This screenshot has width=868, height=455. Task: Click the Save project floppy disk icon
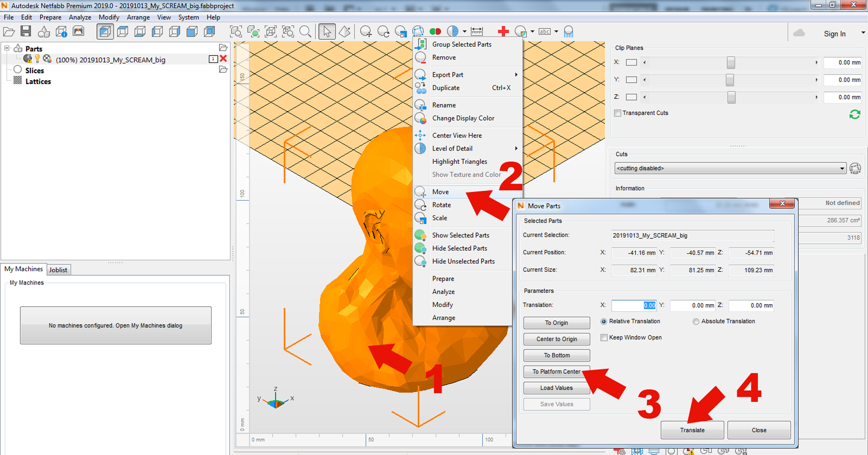click(26, 32)
